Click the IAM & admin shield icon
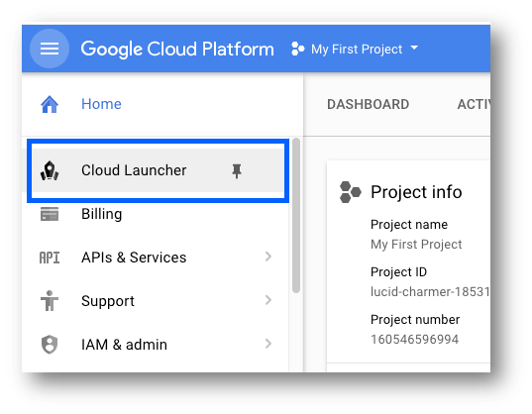Image resolution: width=532 pixels, height=414 pixels. point(50,345)
